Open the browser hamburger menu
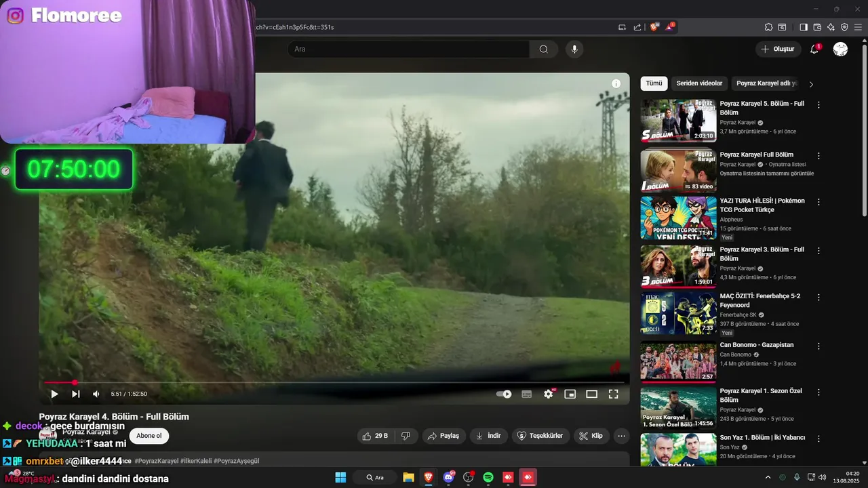This screenshot has width=868, height=488. coord(858,27)
